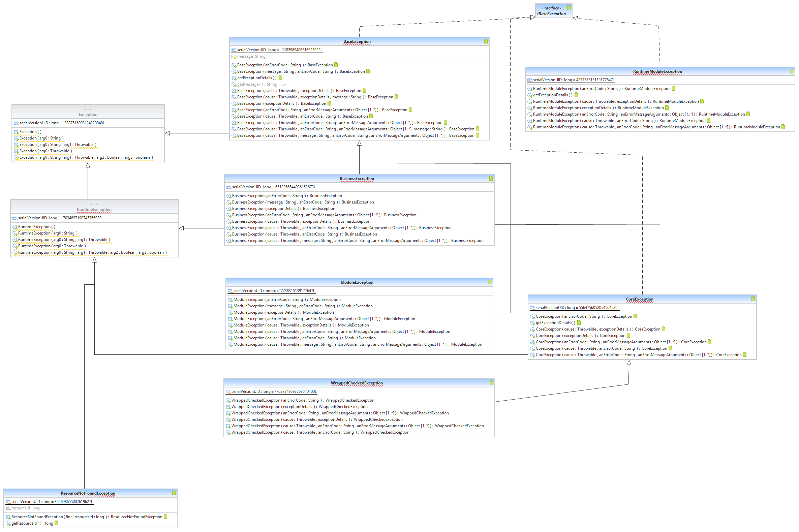
Task: Select the greyed Exception class title
Action: pyautogui.click(x=88, y=115)
